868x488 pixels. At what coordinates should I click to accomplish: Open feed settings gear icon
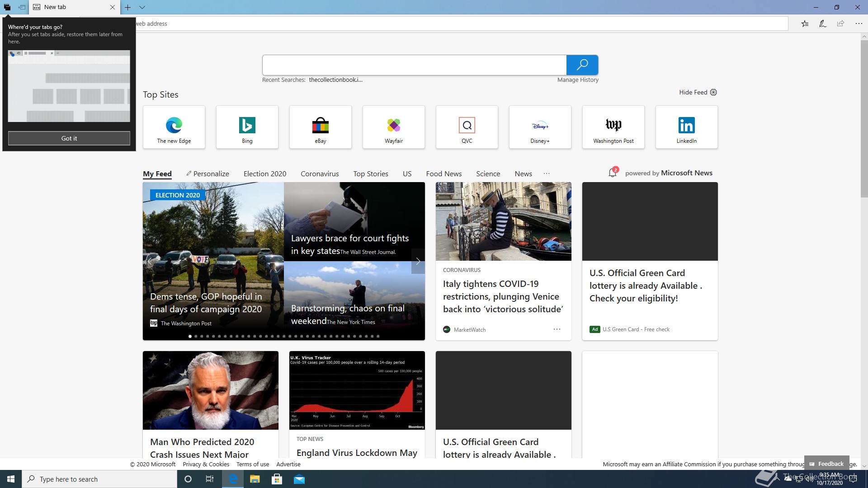click(713, 92)
